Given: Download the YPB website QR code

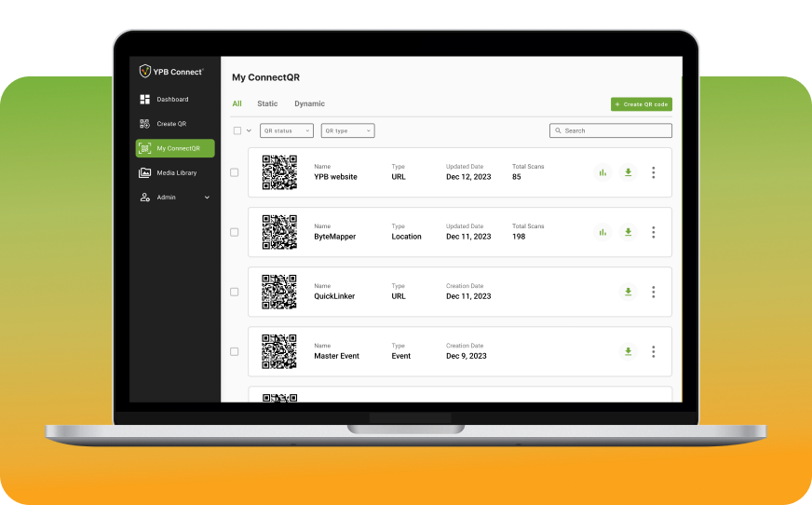Looking at the screenshot, I should point(628,172).
